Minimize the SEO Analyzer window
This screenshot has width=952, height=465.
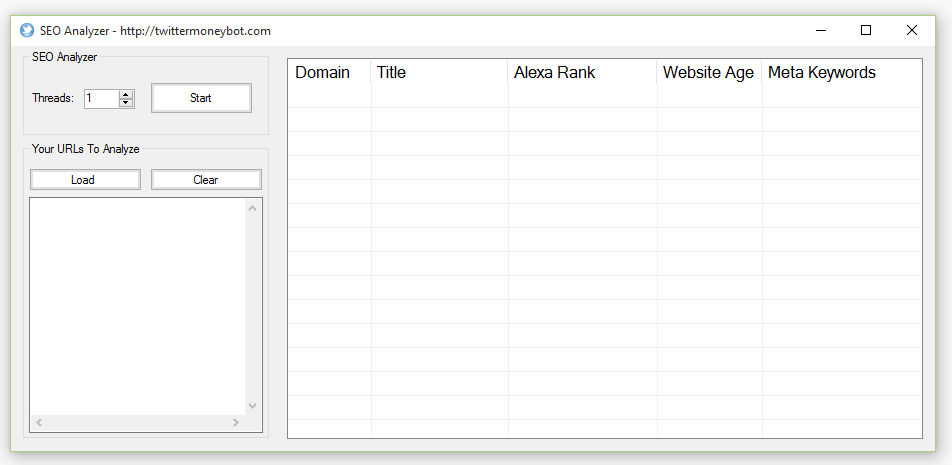(x=821, y=30)
